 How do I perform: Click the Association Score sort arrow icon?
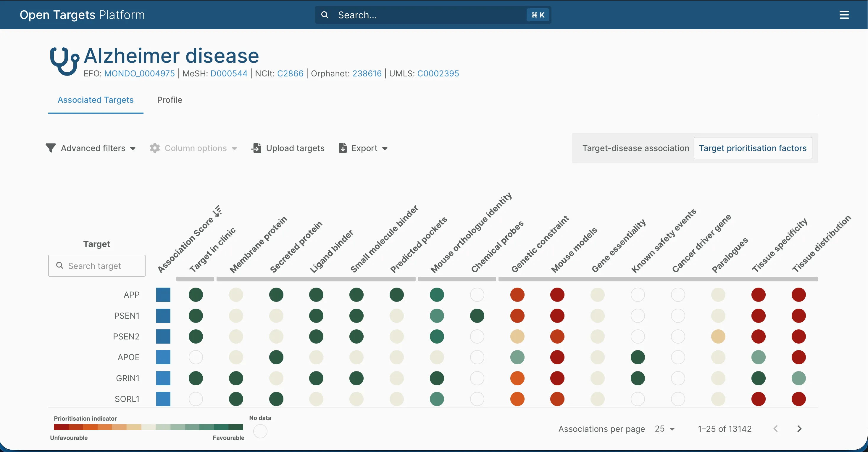pos(217,211)
